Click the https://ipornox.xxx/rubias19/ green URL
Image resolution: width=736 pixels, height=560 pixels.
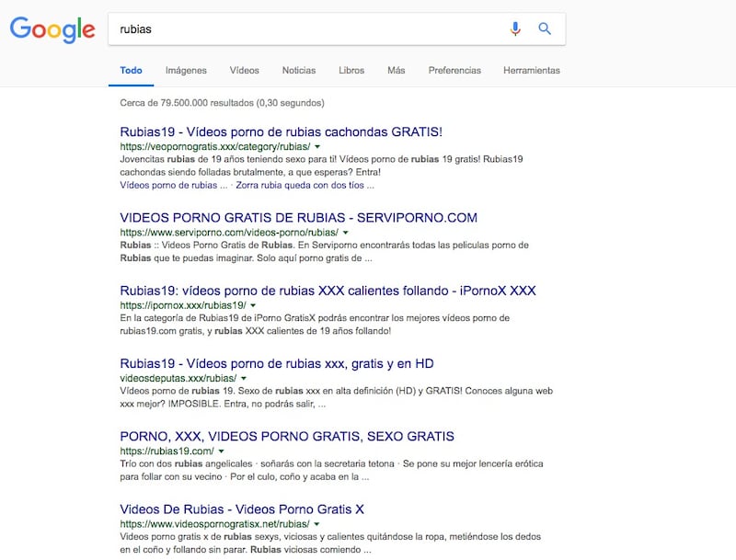click(182, 305)
